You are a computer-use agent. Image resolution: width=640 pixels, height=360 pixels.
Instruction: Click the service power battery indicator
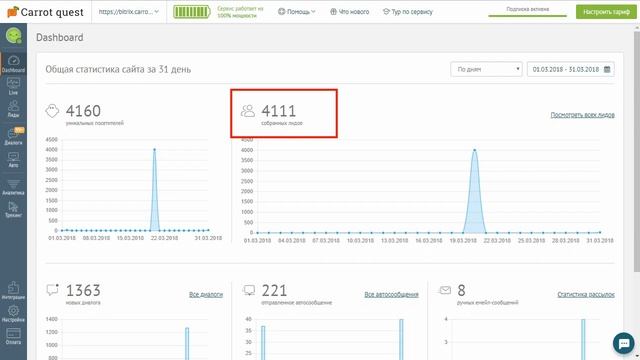(x=191, y=12)
